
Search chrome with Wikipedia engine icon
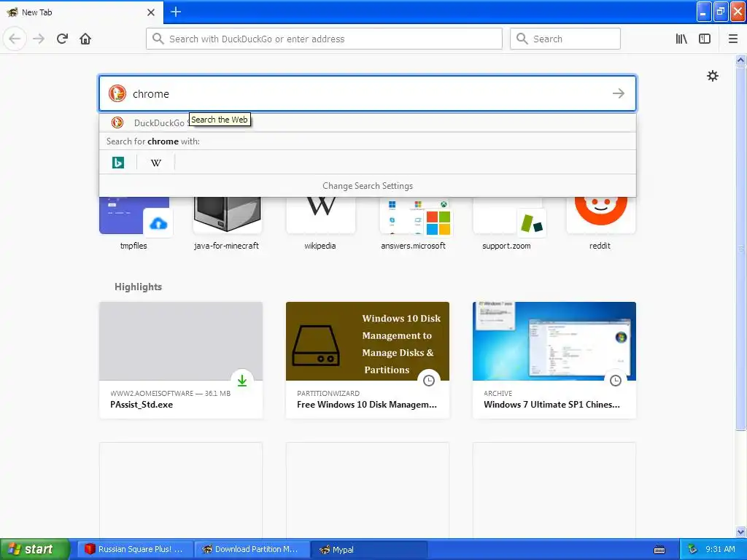tap(156, 163)
